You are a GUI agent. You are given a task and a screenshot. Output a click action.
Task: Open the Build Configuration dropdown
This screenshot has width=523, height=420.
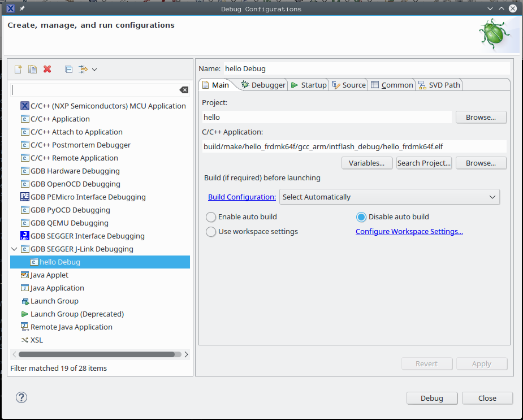390,197
